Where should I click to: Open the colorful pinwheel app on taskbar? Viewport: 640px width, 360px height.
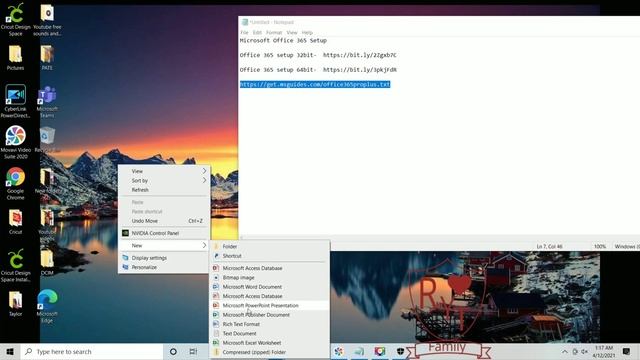[x=339, y=351]
